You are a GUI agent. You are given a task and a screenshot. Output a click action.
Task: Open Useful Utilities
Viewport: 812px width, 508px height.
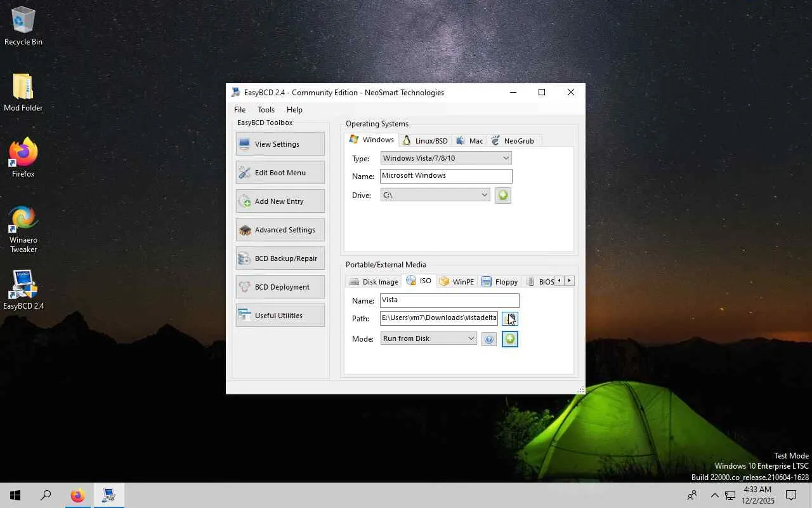280,316
